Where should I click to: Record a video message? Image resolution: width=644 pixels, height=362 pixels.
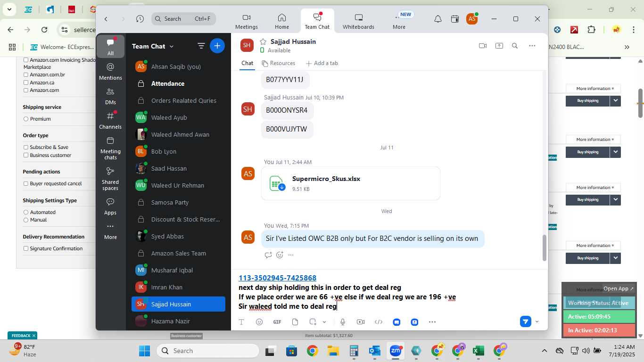(x=361, y=322)
